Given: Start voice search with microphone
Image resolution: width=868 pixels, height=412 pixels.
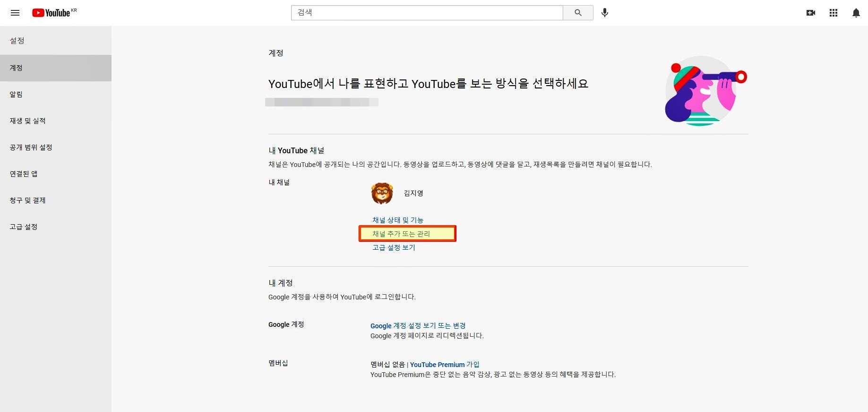Looking at the screenshot, I should [605, 13].
